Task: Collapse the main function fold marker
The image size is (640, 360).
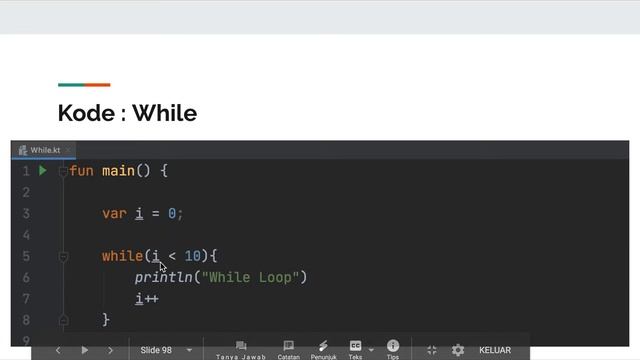Action: pyautogui.click(x=63, y=171)
